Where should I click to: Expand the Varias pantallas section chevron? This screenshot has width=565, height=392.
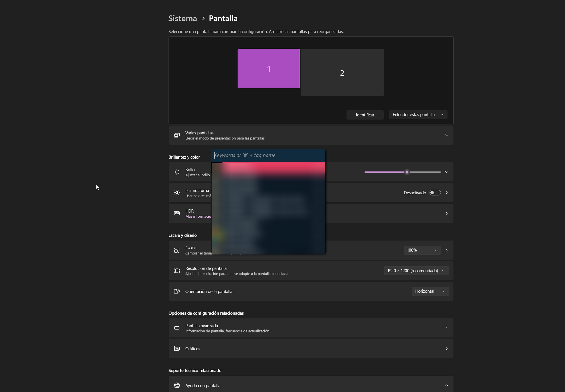click(446, 135)
